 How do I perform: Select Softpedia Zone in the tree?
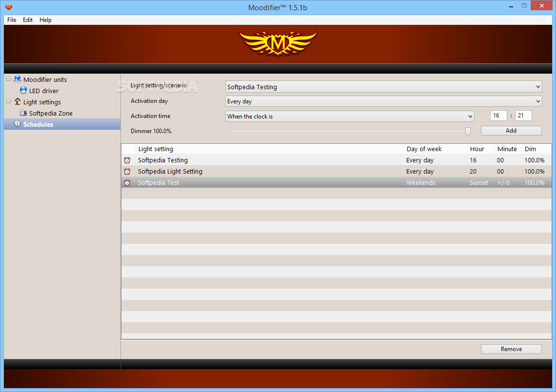coord(51,114)
